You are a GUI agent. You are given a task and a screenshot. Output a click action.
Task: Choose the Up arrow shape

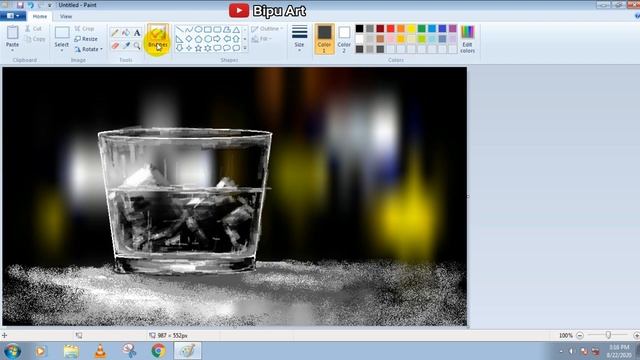236,39
